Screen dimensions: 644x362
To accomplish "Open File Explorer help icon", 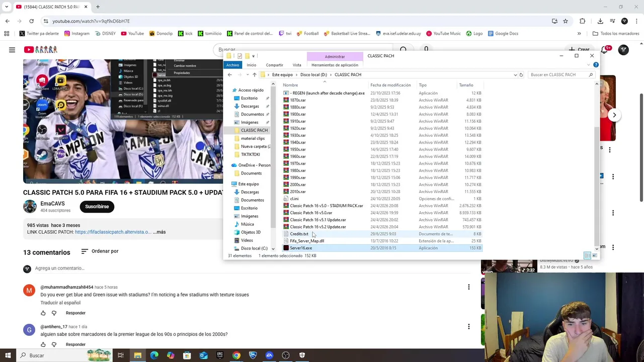I will click(x=596, y=65).
